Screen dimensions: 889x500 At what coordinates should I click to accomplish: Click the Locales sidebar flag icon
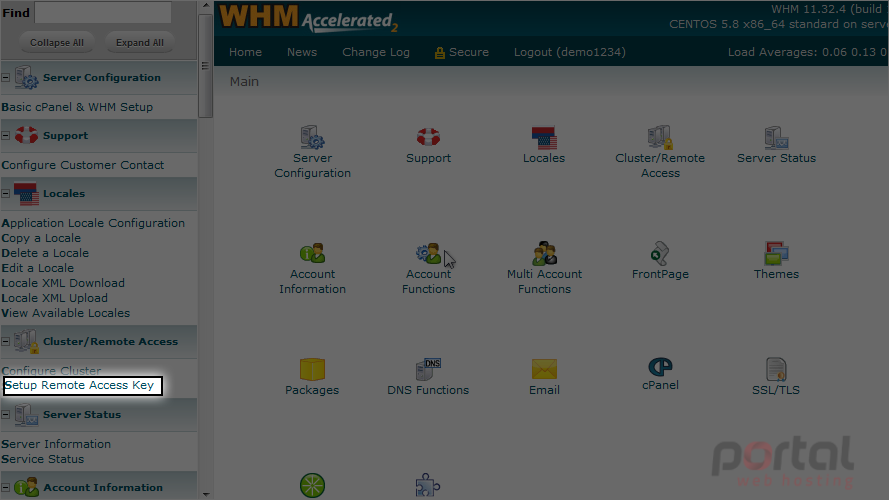26,194
